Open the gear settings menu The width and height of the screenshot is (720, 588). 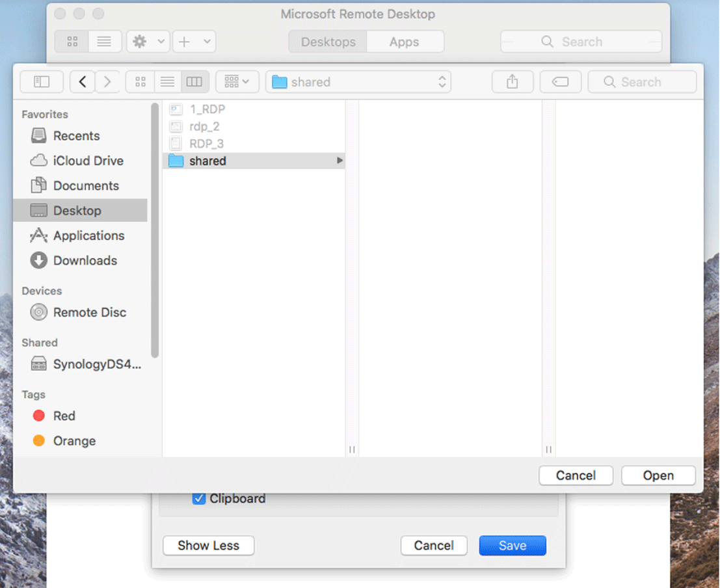coord(148,42)
